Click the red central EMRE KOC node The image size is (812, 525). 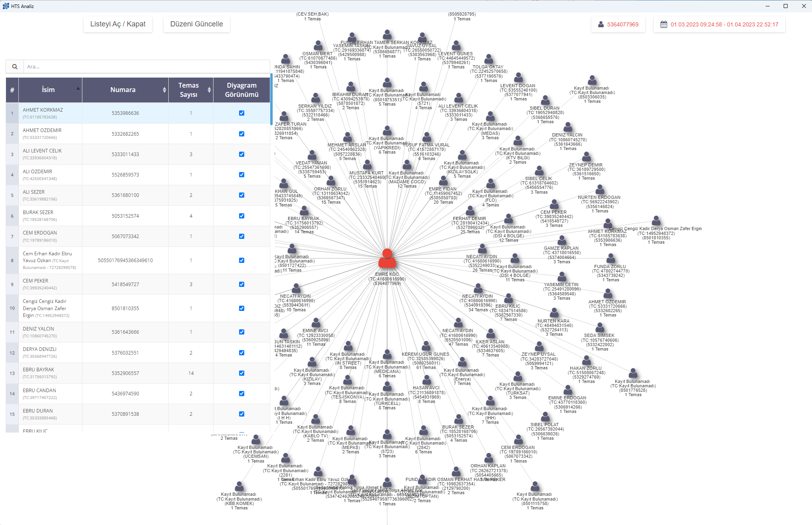click(387, 258)
